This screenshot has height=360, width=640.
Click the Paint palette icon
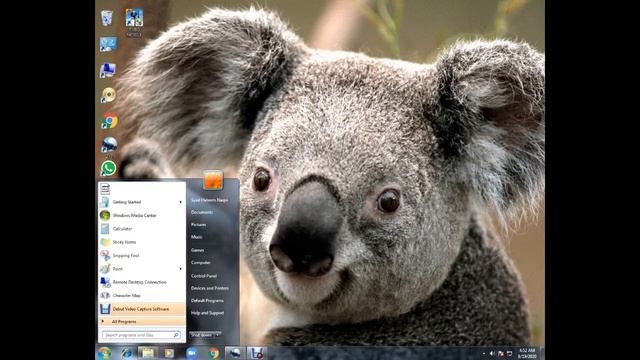click(x=105, y=269)
